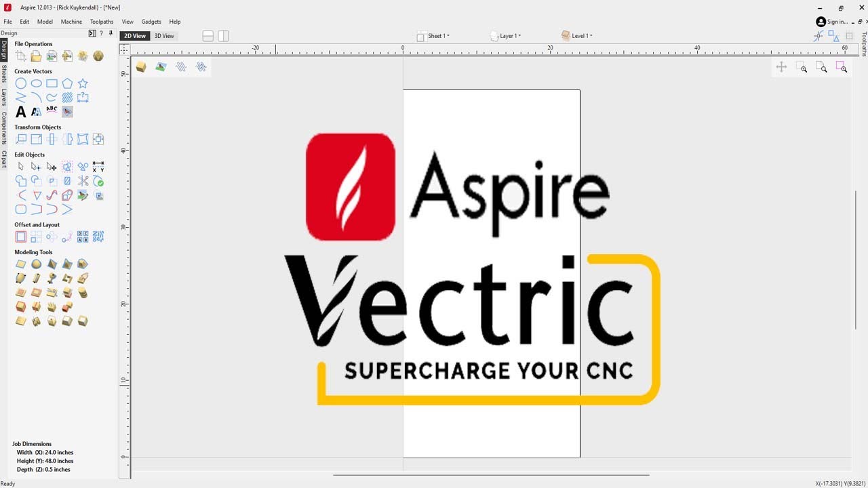Click the Open File folder icon

(x=37, y=56)
